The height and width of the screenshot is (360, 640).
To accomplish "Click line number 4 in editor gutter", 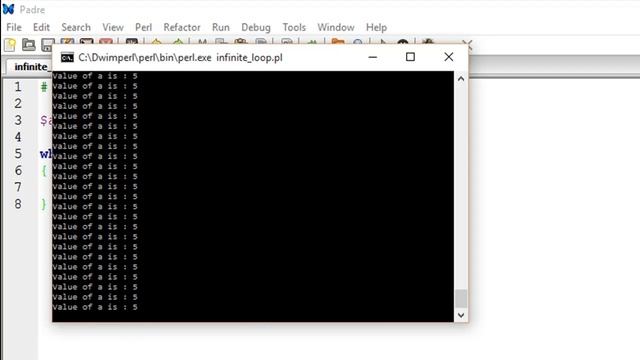I will pyautogui.click(x=18, y=137).
